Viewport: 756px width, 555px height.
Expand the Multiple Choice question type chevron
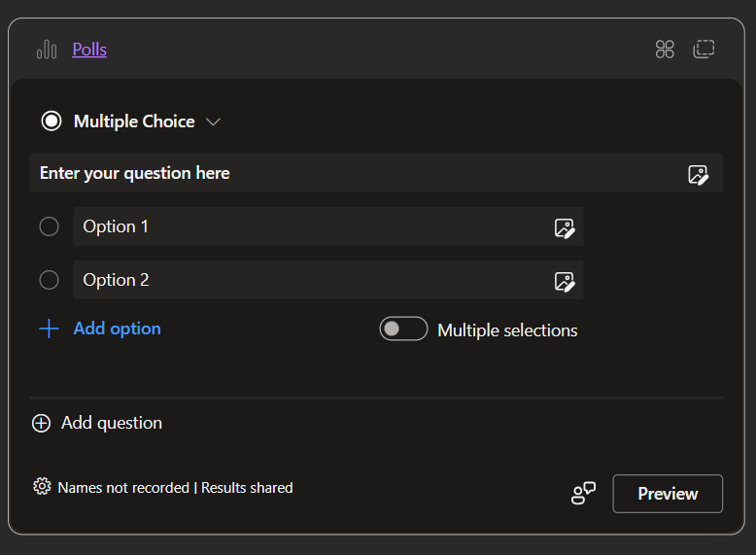214,121
